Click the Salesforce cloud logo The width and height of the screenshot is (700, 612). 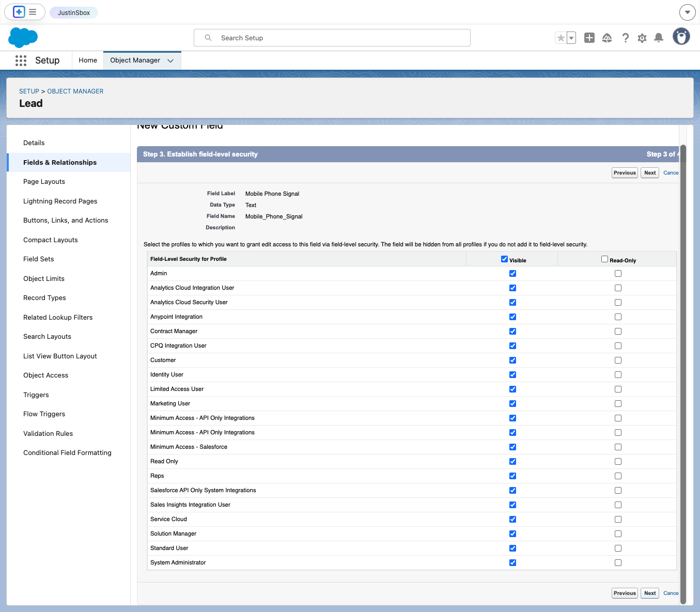tap(23, 38)
